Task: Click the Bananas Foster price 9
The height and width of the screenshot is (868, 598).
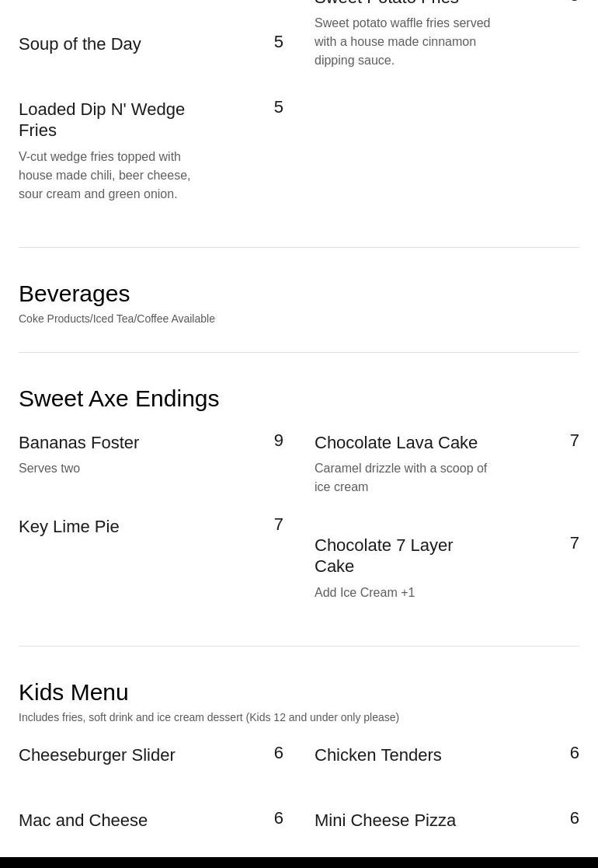Action: pyautogui.click(x=278, y=441)
